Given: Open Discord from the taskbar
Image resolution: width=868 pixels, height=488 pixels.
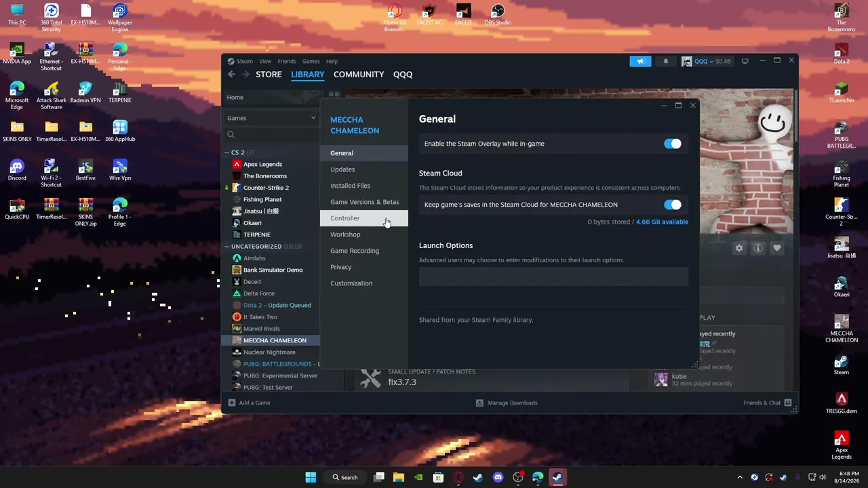Looking at the screenshot, I should [498, 477].
